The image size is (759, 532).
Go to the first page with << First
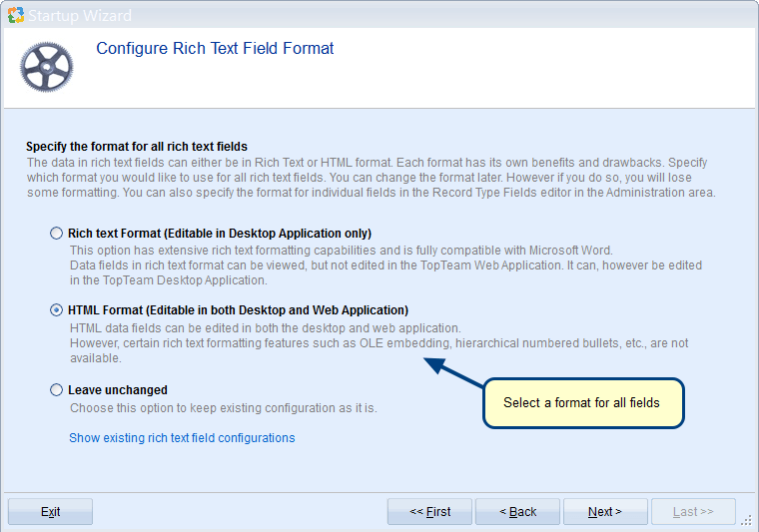[x=429, y=512]
